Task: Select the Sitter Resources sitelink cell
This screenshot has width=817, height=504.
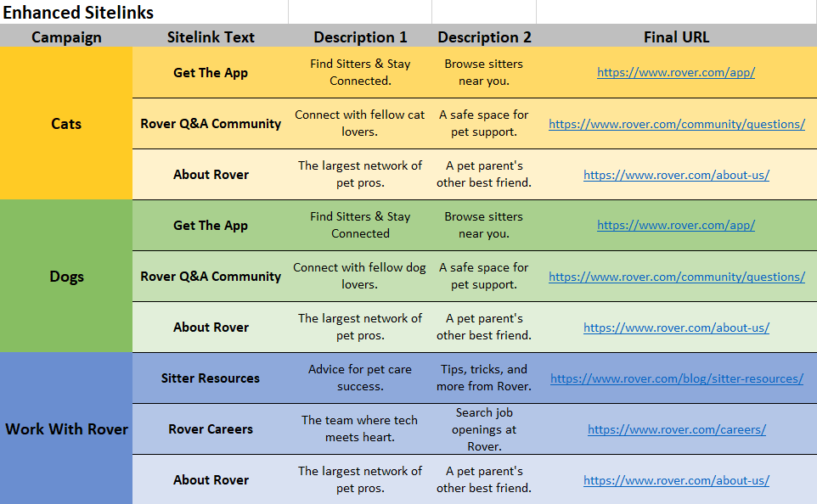Action: pos(211,378)
